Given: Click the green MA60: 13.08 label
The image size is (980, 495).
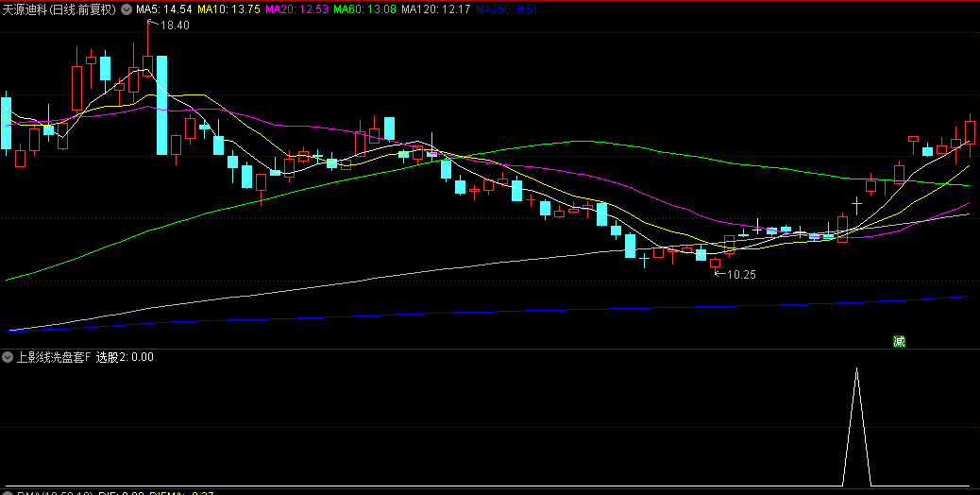Looking at the screenshot, I should [365, 9].
